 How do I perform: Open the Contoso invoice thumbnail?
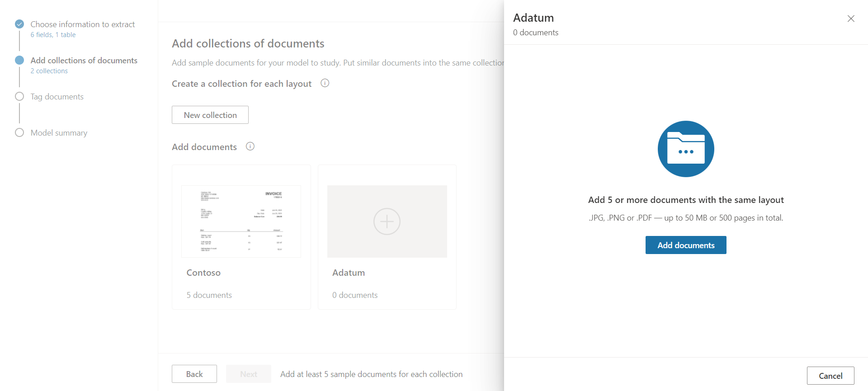click(x=241, y=221)
